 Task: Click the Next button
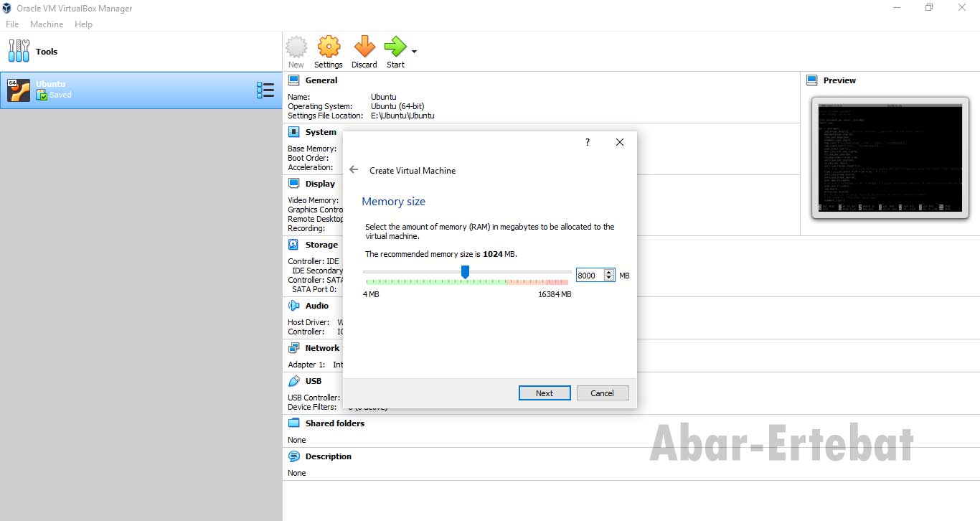click(x=545, y=393)
